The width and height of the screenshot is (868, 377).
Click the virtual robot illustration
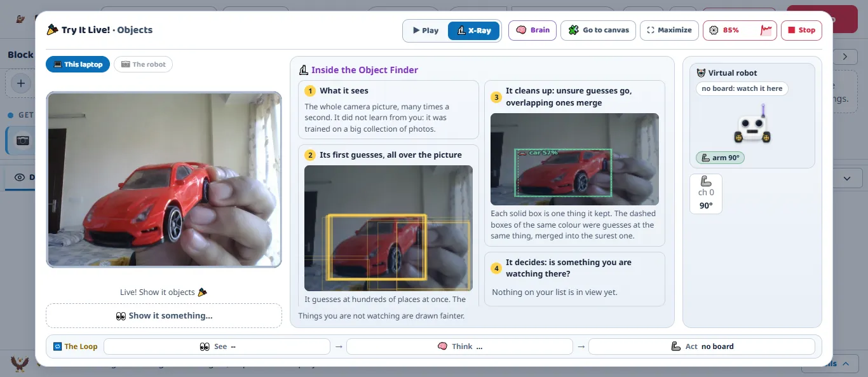pyautogui.click(x=752, y=123)
